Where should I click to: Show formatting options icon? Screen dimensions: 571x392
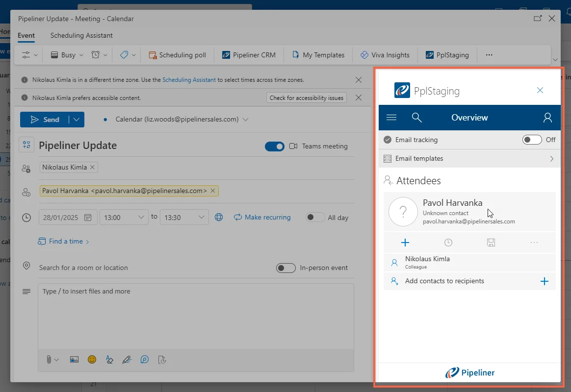coord(109,360)
